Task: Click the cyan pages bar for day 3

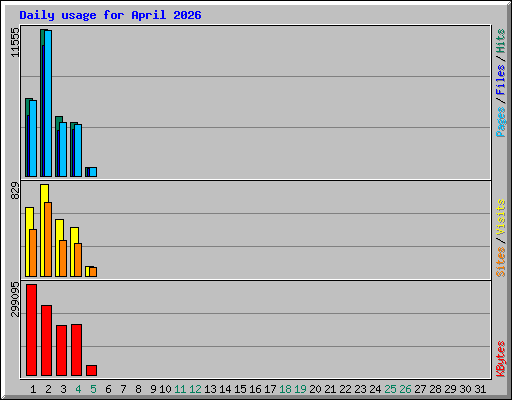Action: point(63,149)
